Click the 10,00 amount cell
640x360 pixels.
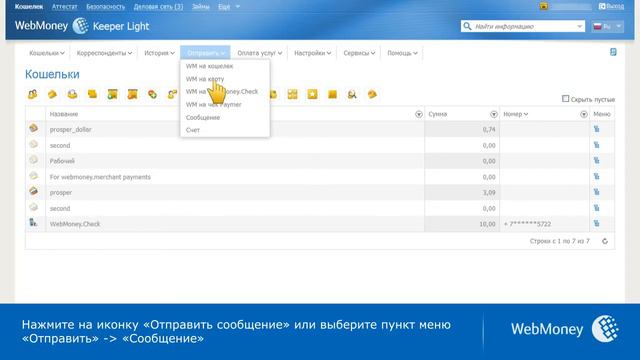[x=462, y=224]
